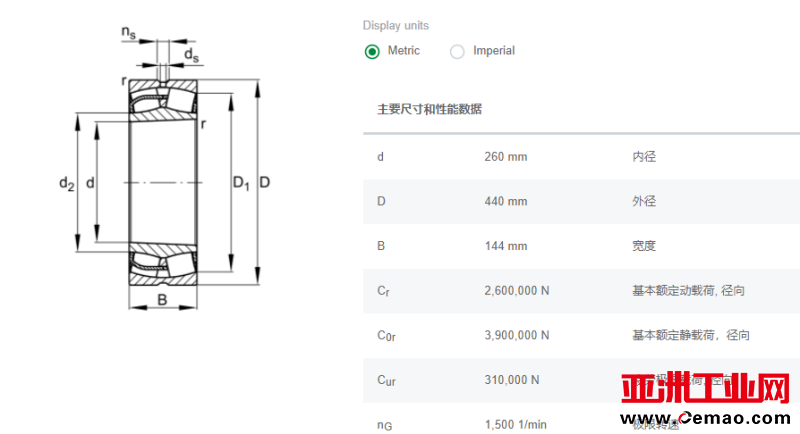Click the 'nG' symbol in table
Screen dimensions: 800x434
pyautogui.click(x=385, y=425)
